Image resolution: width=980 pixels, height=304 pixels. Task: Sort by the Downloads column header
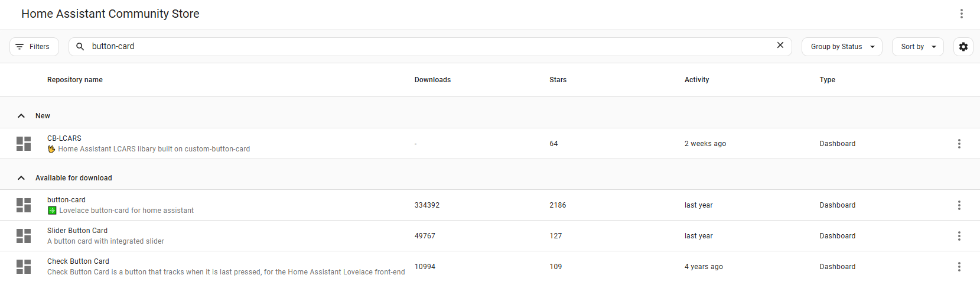point(432,80)
